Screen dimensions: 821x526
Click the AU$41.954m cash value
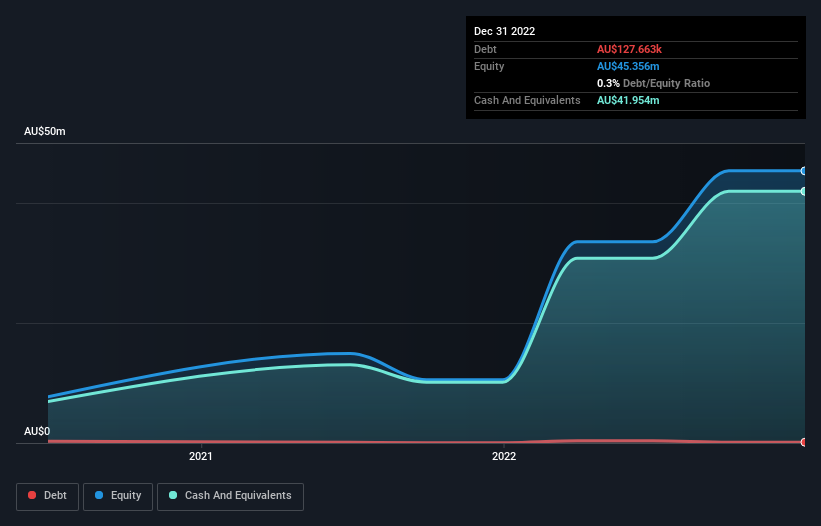(x=628, y=100)
